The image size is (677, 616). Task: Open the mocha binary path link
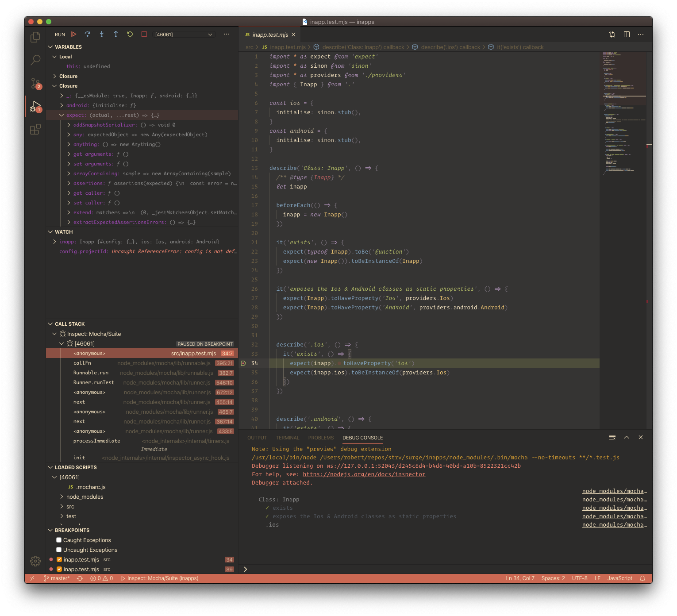coord(423,458)
